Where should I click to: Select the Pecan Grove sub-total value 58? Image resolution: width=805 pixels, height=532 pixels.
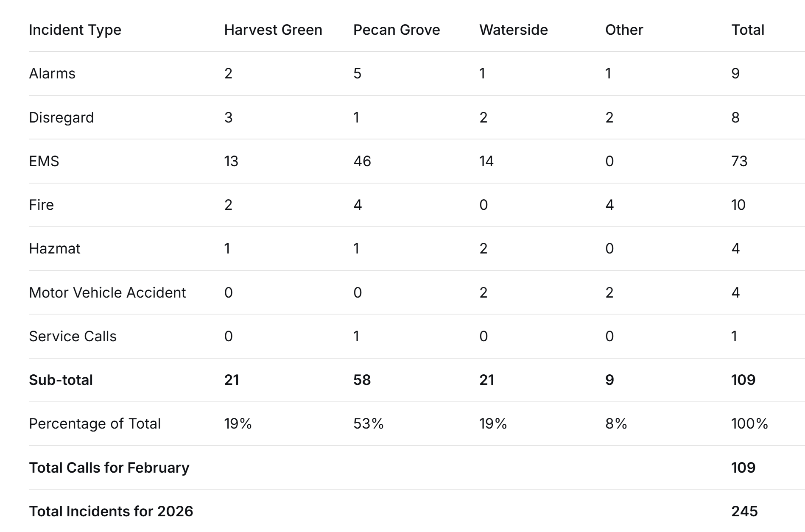362,380
